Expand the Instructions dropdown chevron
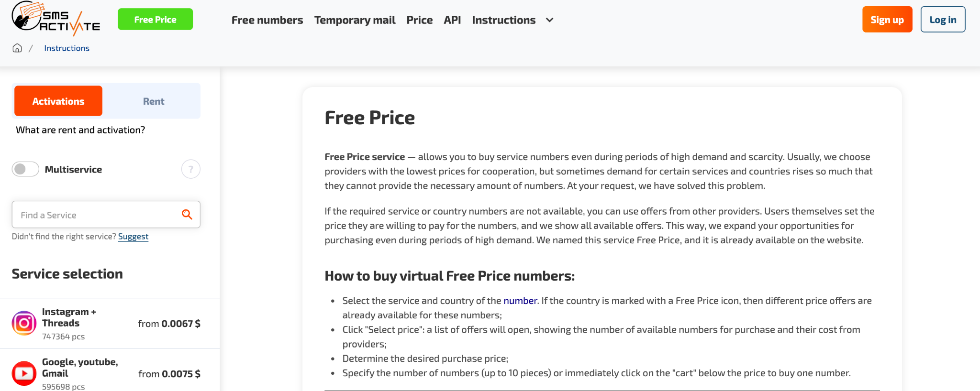This screenshot has height=391, width=980. [550, 20]
